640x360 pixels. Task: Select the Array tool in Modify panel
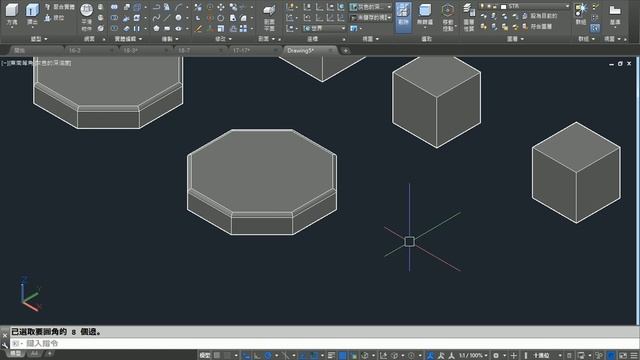pyautogui.click(x=243, y=28)
